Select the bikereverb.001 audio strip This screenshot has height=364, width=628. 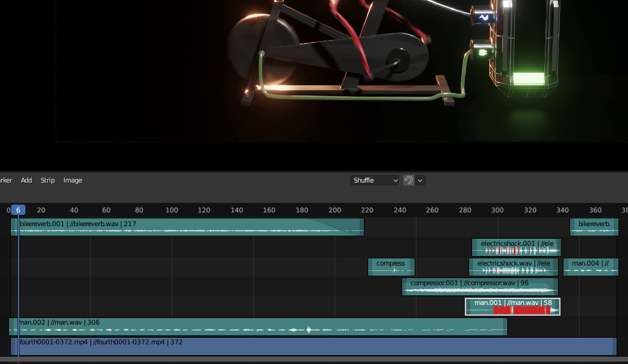click(x=187, y=227)
